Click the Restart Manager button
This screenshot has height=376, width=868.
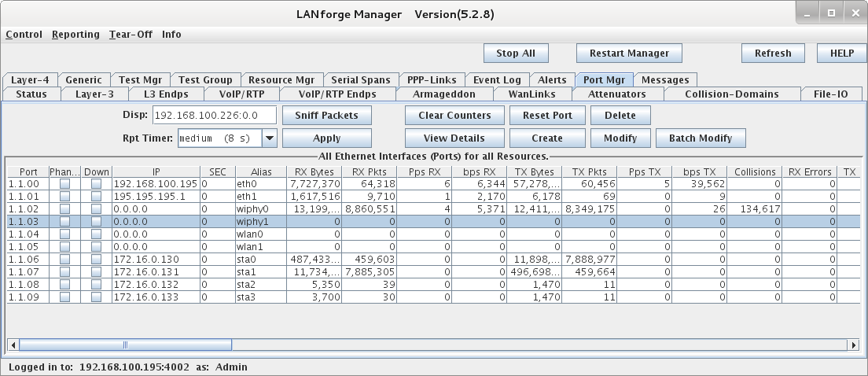coord(630,53)
